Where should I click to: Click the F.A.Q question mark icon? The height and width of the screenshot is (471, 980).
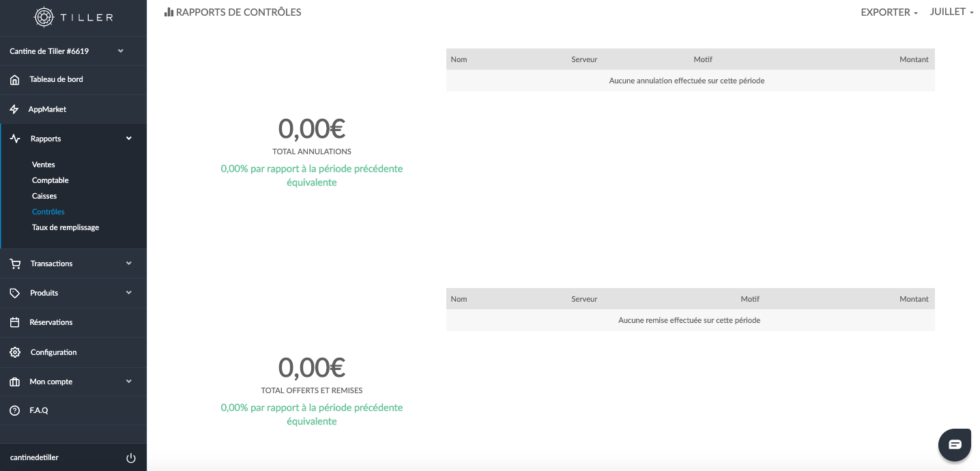[15, 411]
